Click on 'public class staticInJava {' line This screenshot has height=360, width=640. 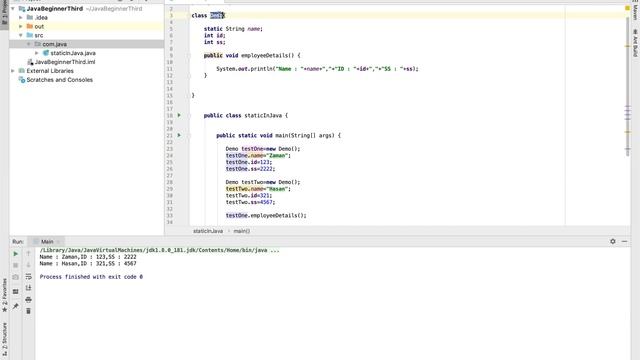246,116
